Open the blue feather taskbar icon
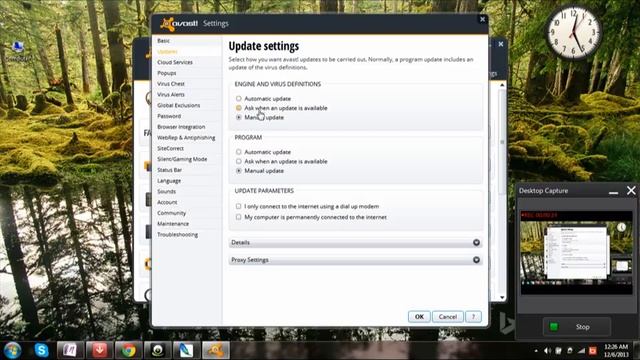Image resolution: width=640 pixels, height=360 pixels. (x=187, y=350)
